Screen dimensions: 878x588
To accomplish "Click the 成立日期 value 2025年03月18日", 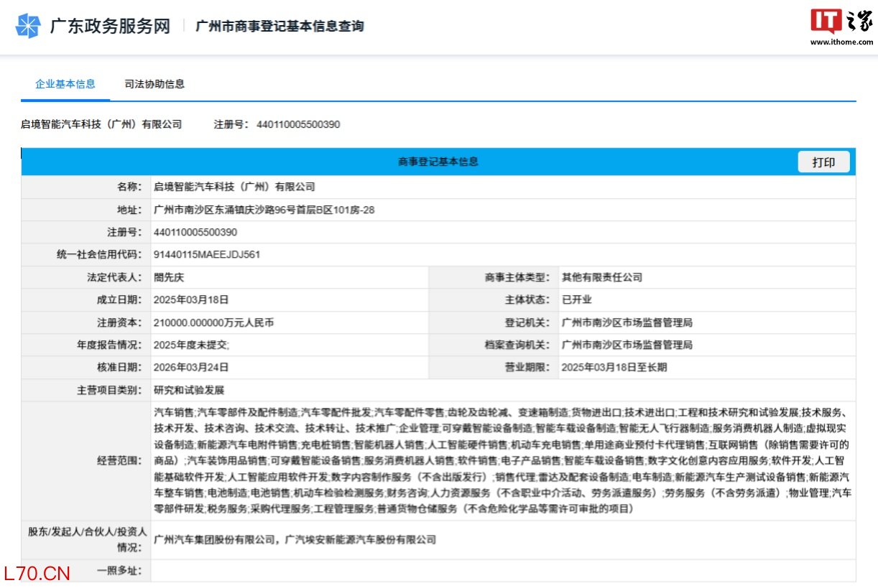I will pyautogui.click(x=191, y=300).
